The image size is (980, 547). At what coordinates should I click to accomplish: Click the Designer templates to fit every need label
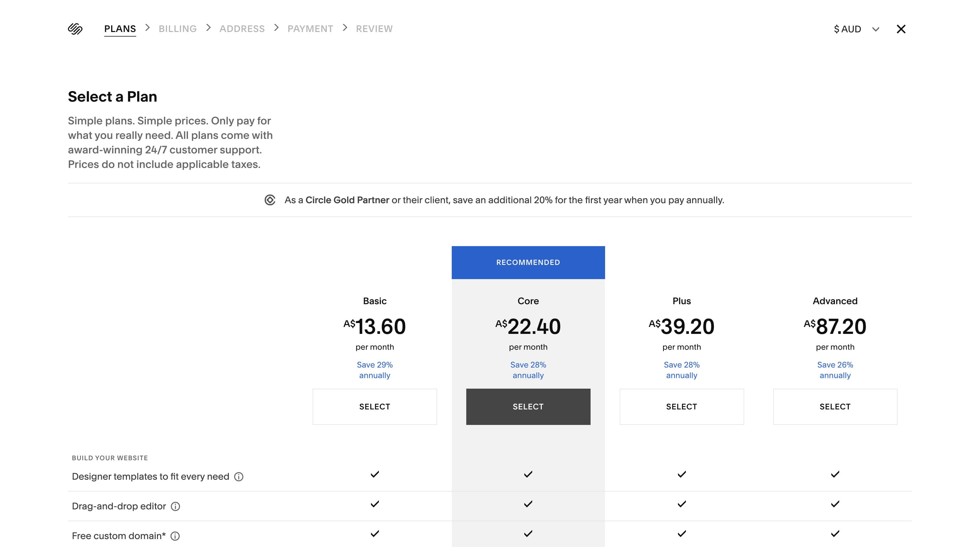click(x=150, y=477)
